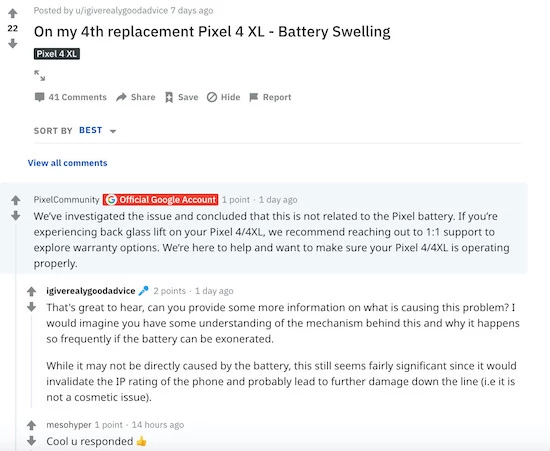Downvote PixelCommunity's comment
The width and height of the screenshot is (550, 451).
tap(15, 216)
